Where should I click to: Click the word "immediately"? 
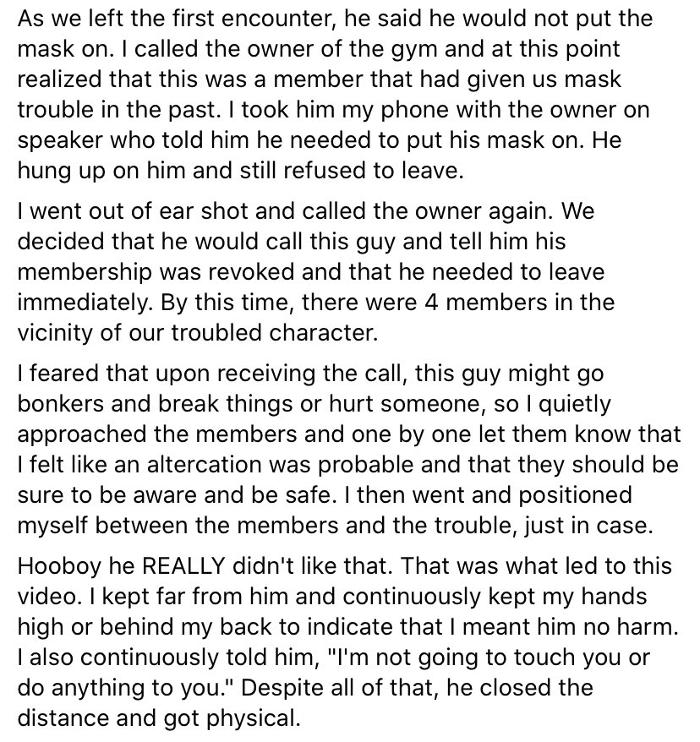(85, 303)
